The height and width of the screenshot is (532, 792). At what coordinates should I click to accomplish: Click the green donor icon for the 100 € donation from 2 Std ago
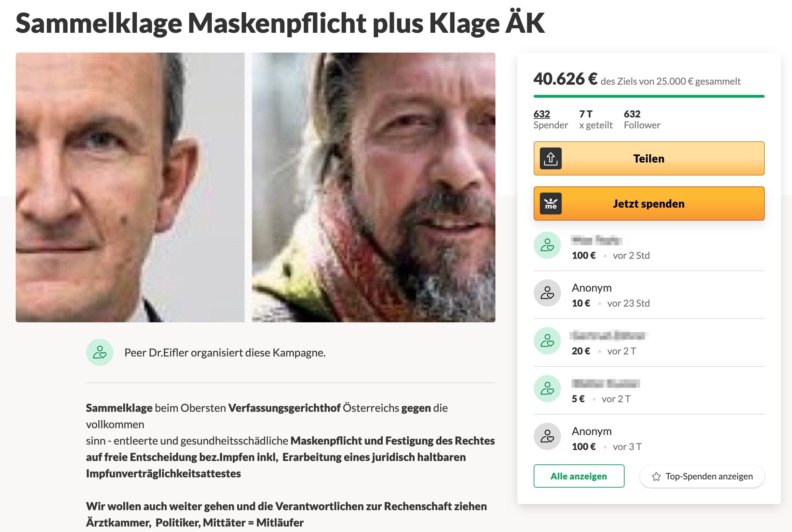tap(547, 245)
